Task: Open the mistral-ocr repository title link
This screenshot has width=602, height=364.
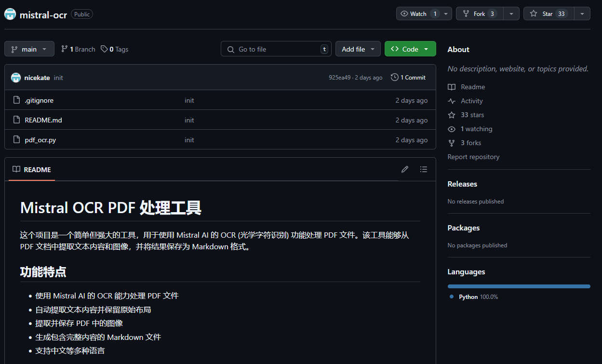Action: click(43, 14)
